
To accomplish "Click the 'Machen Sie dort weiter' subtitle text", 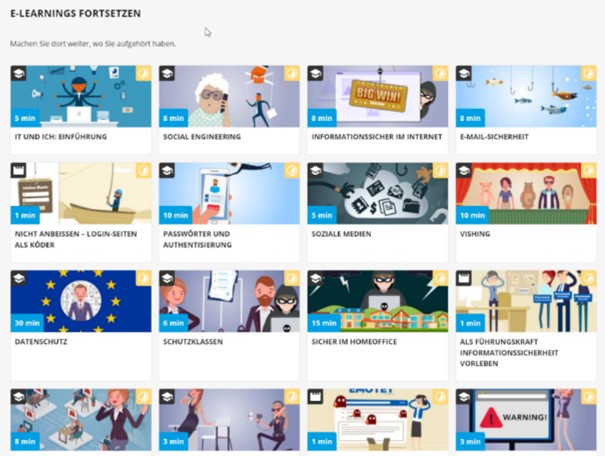I will pos(93,44).
